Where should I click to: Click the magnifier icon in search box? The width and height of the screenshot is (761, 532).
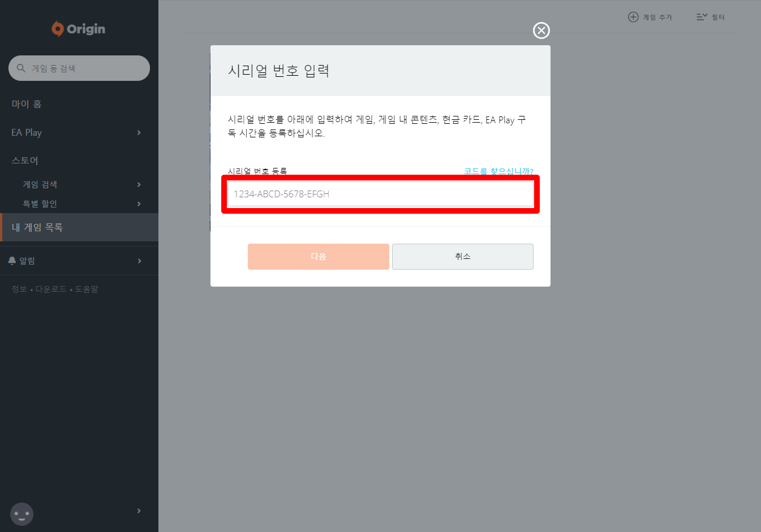pyautogui.click(x=21, y=68)
